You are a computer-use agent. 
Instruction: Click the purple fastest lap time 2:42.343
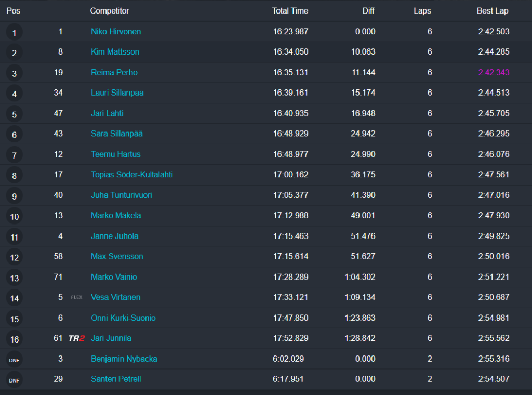494,73
